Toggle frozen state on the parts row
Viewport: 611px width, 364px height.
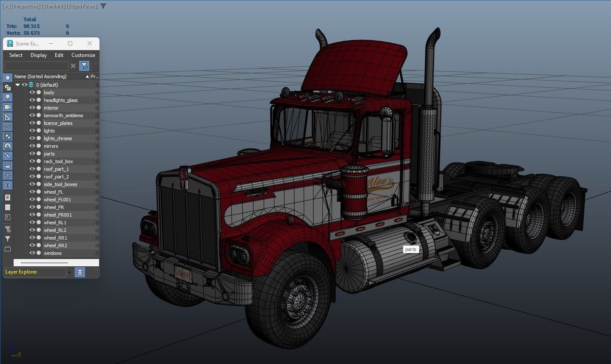[x=97, y=154]
